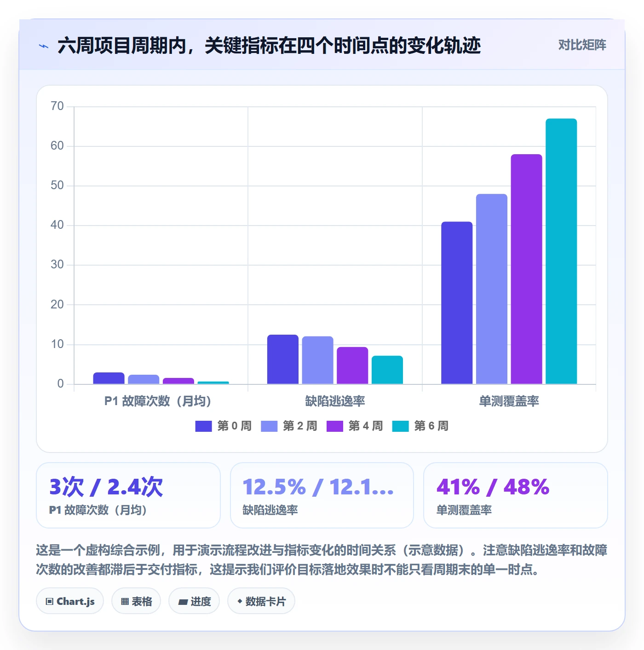644x650 pixels.
Task: Click the P1 故障次数（月均）axis label
Action: pos(158,401)
